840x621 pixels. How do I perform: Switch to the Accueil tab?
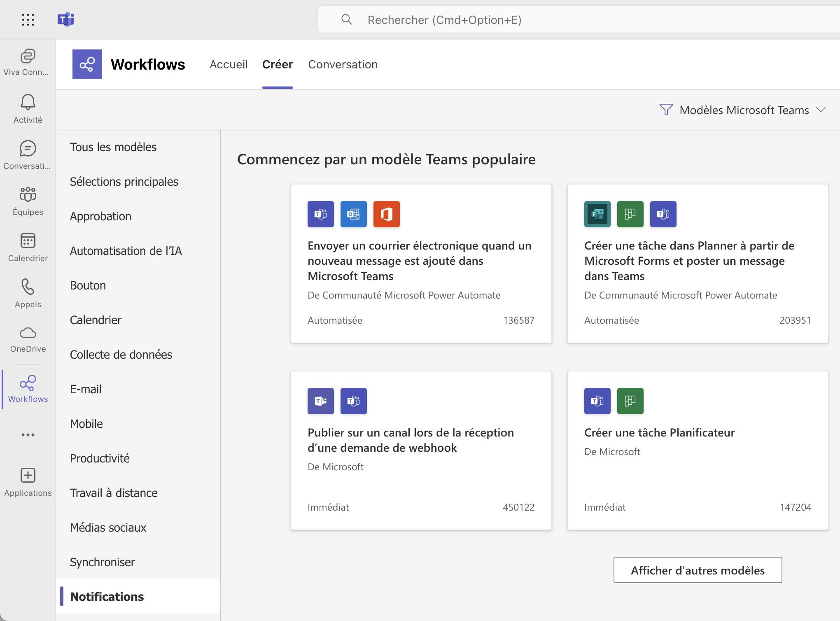coord(229,64)
